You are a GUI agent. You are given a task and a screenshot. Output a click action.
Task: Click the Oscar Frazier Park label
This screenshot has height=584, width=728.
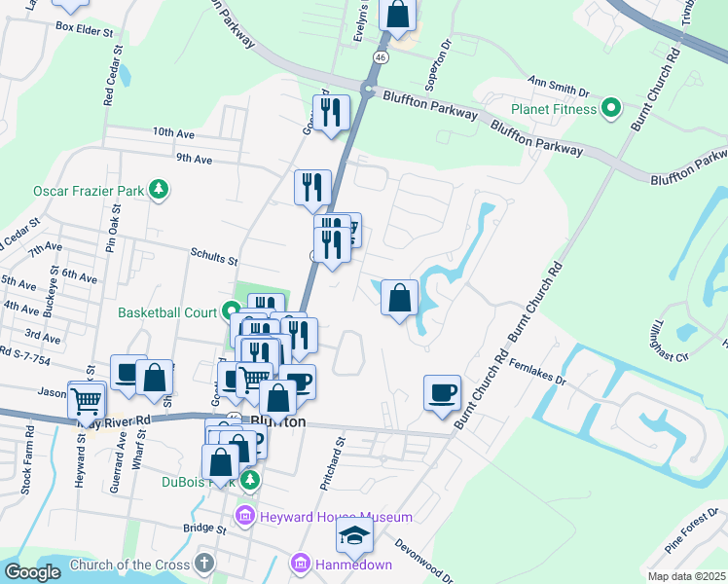(89, 191)
